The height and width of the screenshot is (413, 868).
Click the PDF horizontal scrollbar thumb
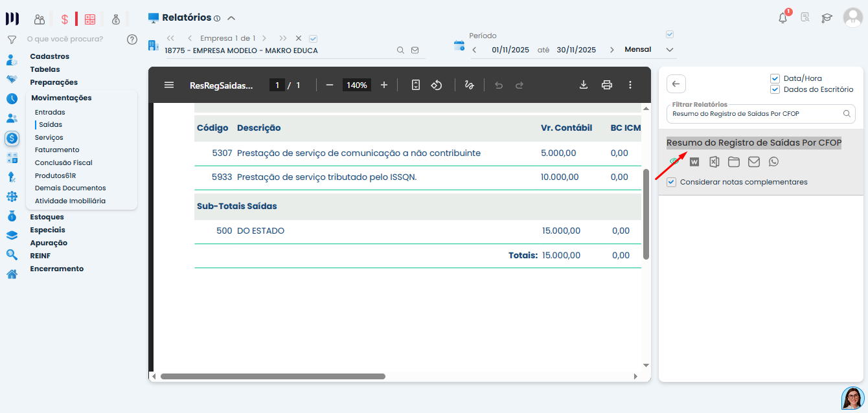click(273, 376)
